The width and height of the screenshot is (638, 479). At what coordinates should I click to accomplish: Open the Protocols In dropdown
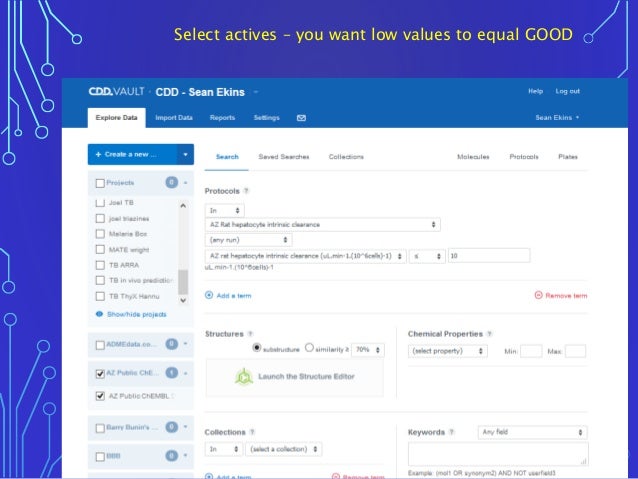click(x=225, y=210)
